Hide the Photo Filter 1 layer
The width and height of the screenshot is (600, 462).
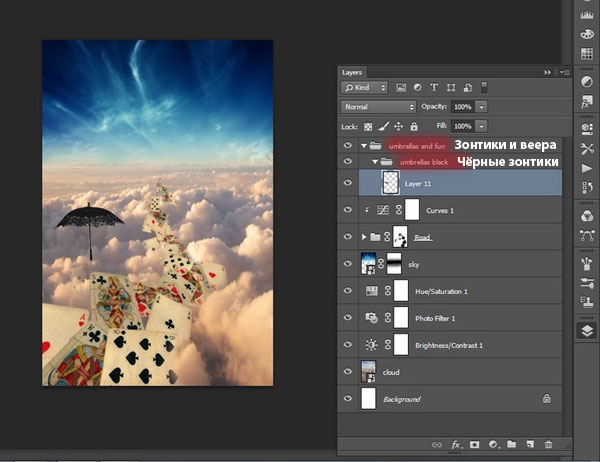pyautogui.click(x=347, y=317)
